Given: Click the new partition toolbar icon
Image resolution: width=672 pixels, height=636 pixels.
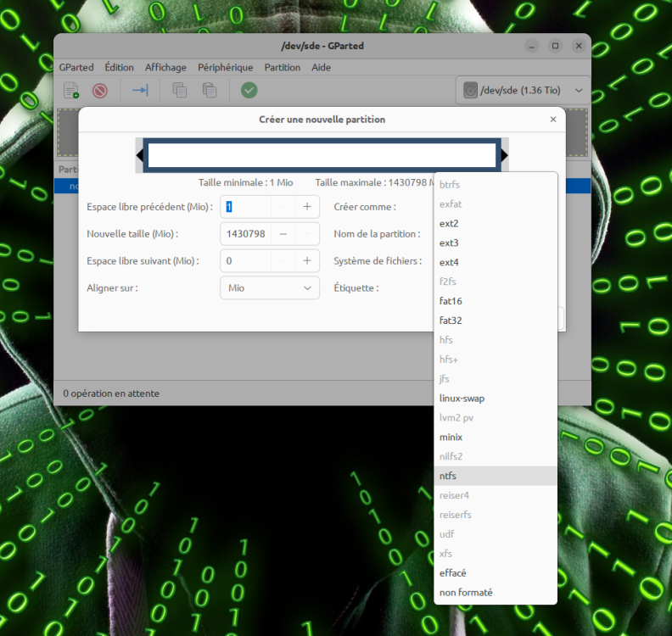Looking at the screenshot, I should click(x=72, y=90).
